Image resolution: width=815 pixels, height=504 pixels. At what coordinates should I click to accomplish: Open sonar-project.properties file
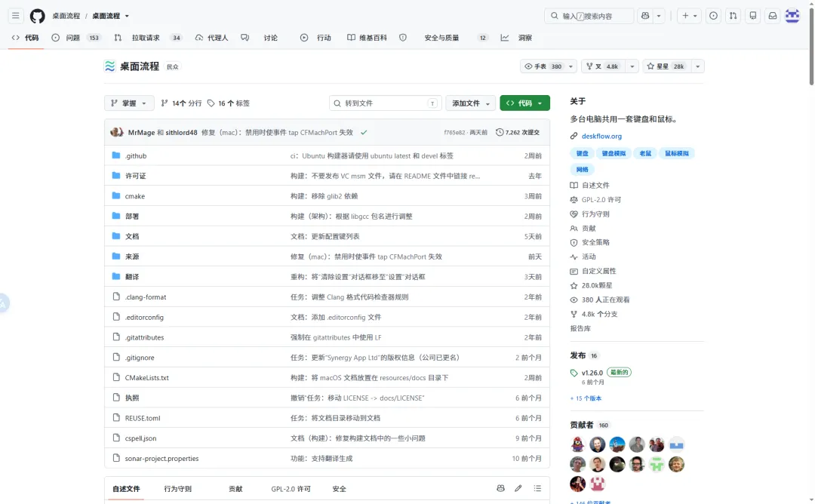(161, 458)
